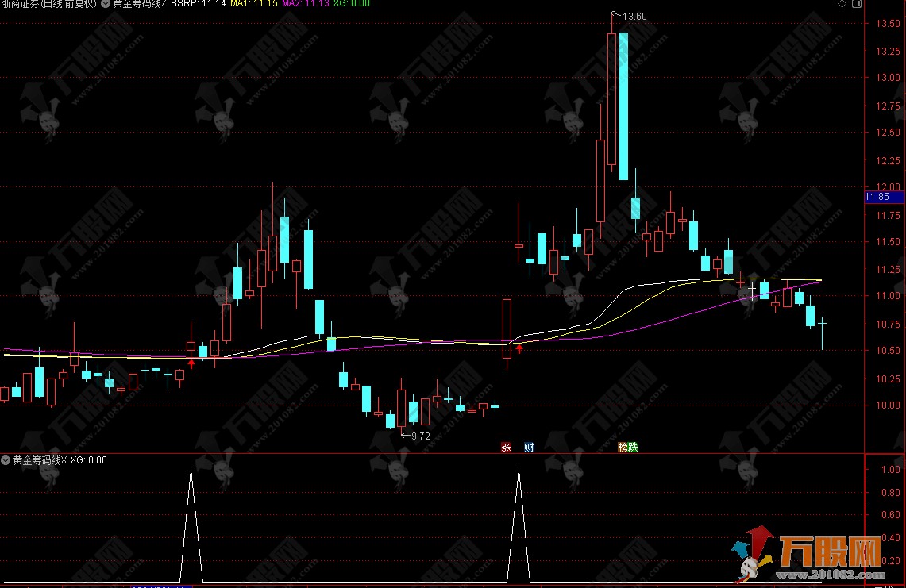Click the orange 榜 event marker
Image resolution: width=906 pixels, height=588 pixels.
[x=623, y=447]
